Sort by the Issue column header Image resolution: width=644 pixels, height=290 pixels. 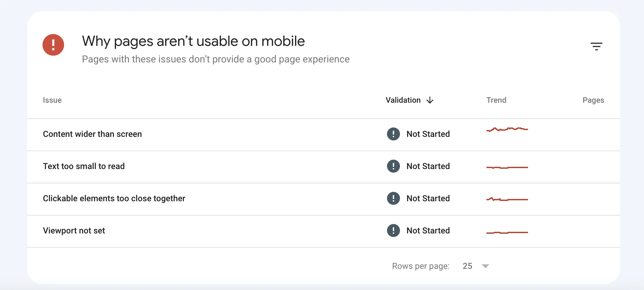[x=52, y=100]
